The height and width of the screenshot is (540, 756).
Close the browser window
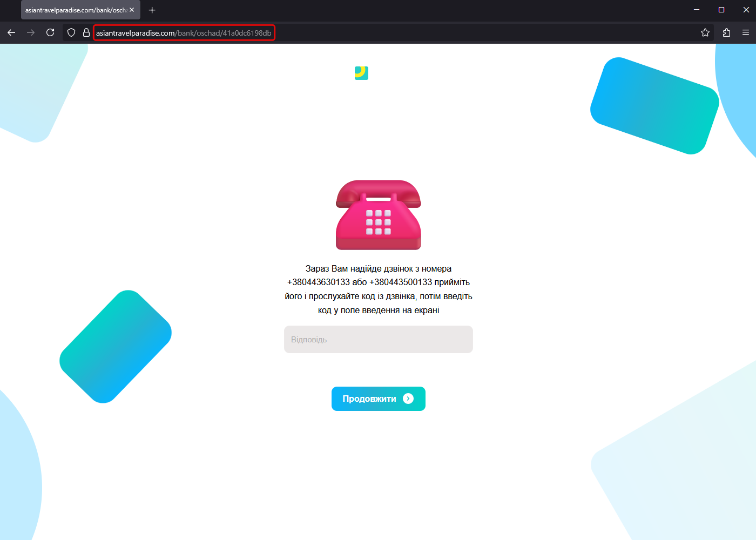click(x=746, y=10)
